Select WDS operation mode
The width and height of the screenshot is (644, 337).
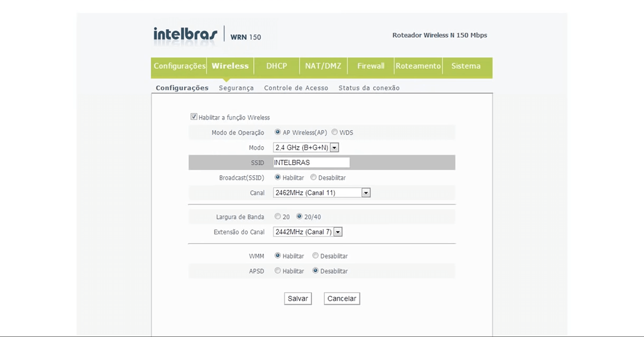334,132
